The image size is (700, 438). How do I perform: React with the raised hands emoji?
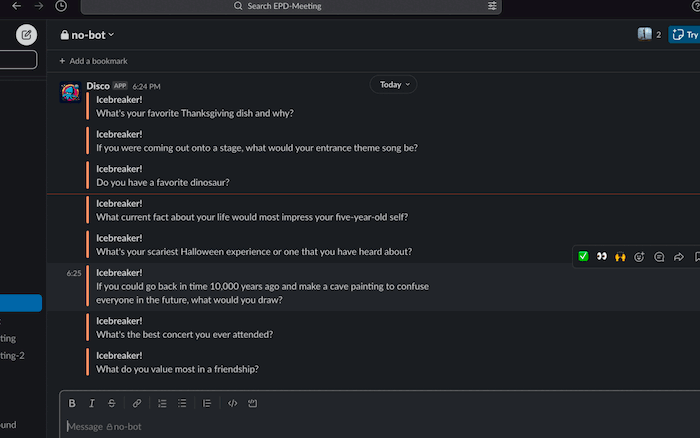(x=621, y=256)
